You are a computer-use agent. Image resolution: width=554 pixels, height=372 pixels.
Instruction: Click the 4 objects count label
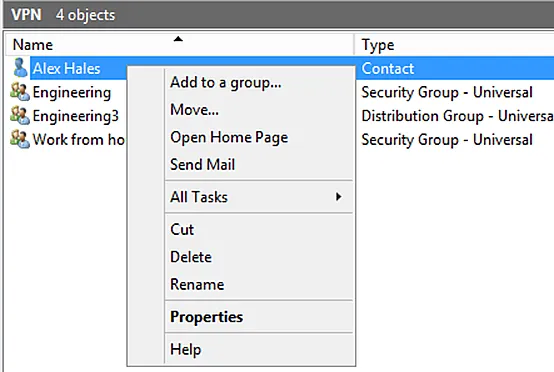tap(86, 15)
